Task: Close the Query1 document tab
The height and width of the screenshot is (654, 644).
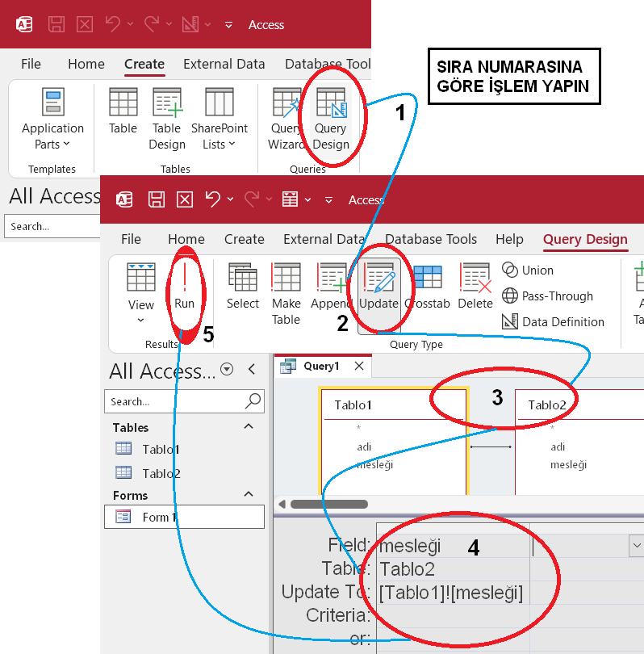Action: 359,366
